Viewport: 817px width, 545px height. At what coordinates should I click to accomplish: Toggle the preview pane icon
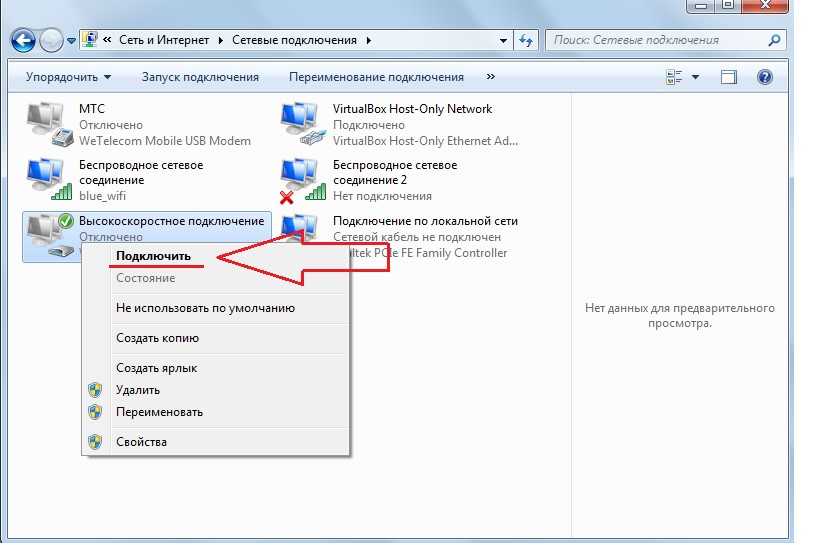(x=729, y=77)
